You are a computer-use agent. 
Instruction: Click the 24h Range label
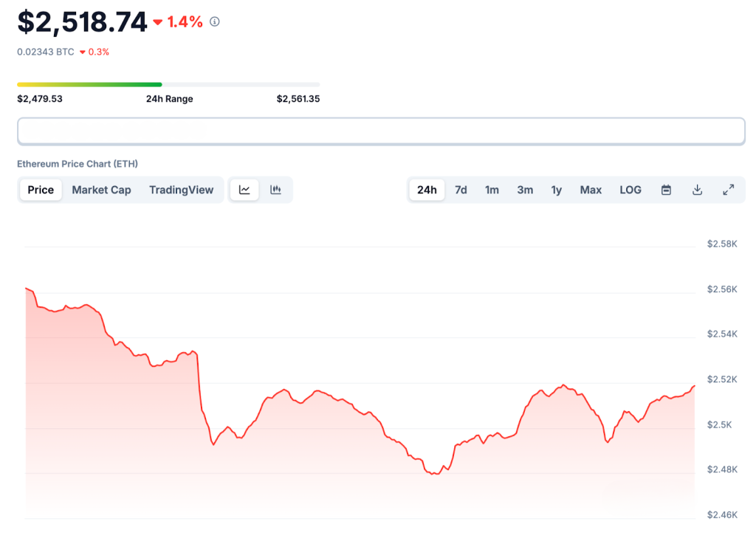click(169, 99)
